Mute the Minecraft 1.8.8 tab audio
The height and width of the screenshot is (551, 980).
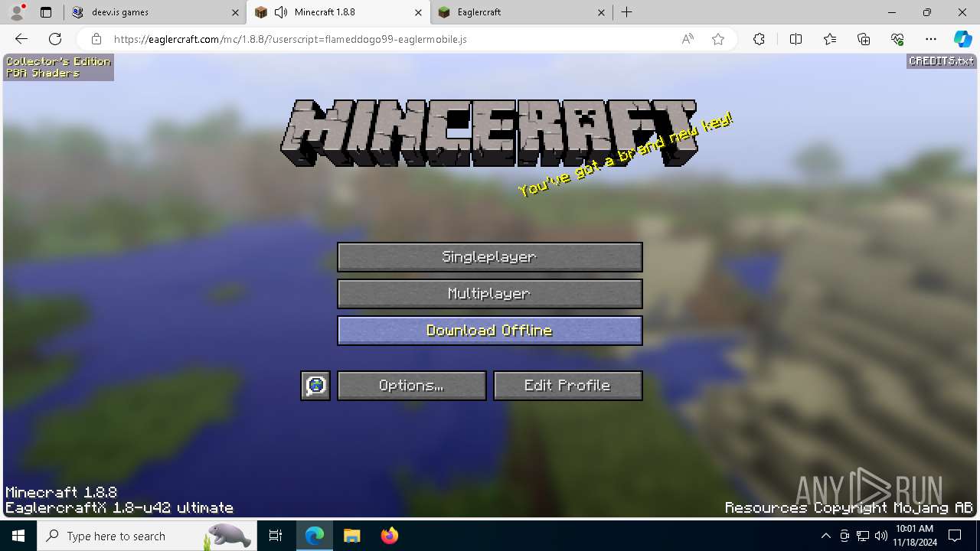pos(281,12)
